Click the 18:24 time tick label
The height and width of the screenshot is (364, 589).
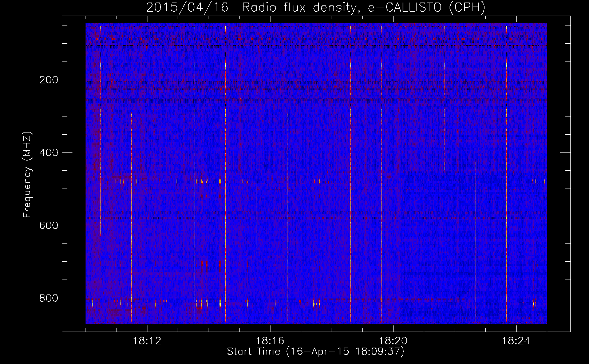pos(516,341)
